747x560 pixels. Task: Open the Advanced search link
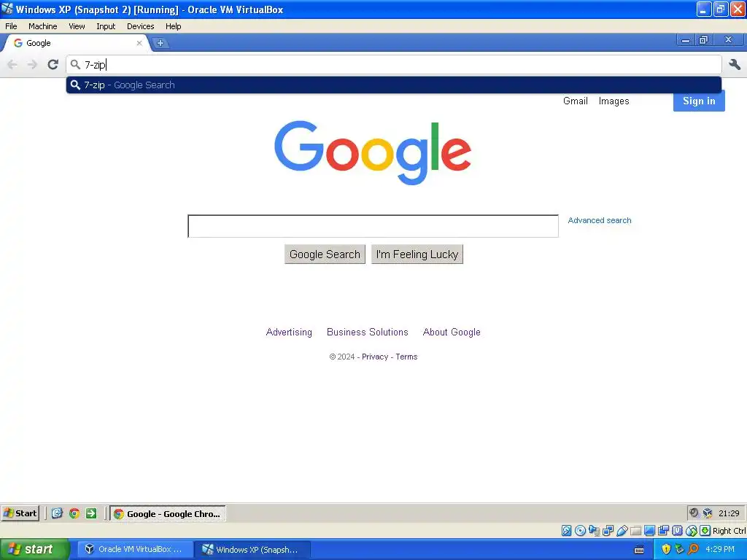[x=600, y=220]
